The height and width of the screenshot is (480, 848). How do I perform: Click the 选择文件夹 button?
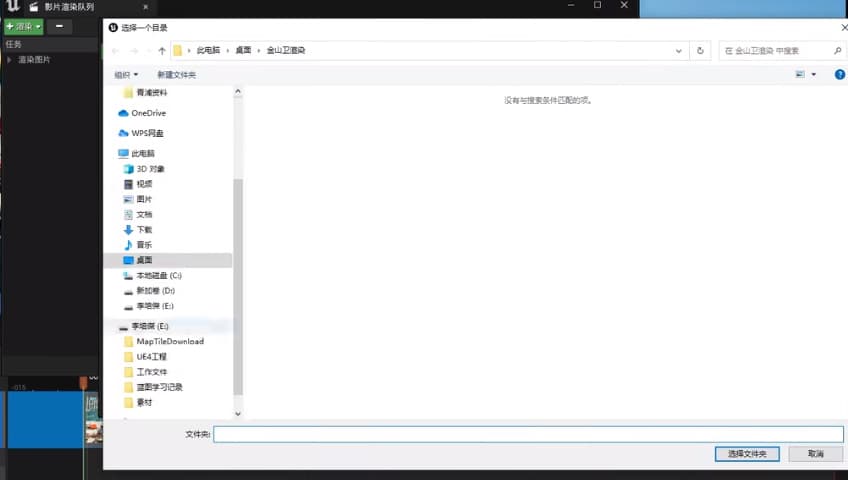(747, 454)
